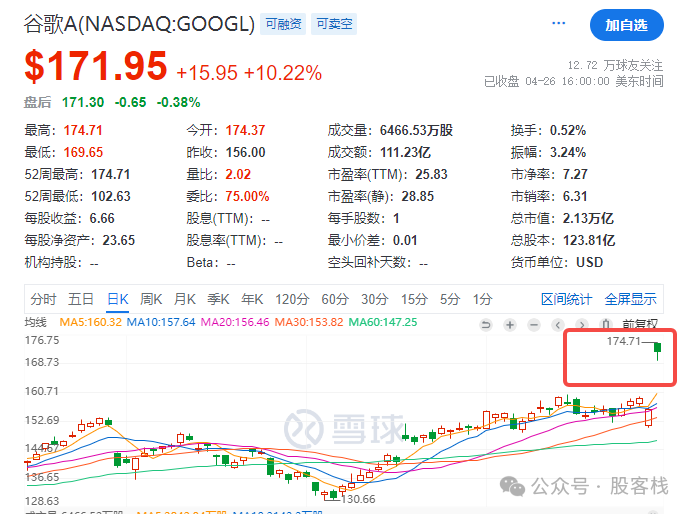
Task: Click the 委比 value 75.00%
Action: [x=247, y=197]
